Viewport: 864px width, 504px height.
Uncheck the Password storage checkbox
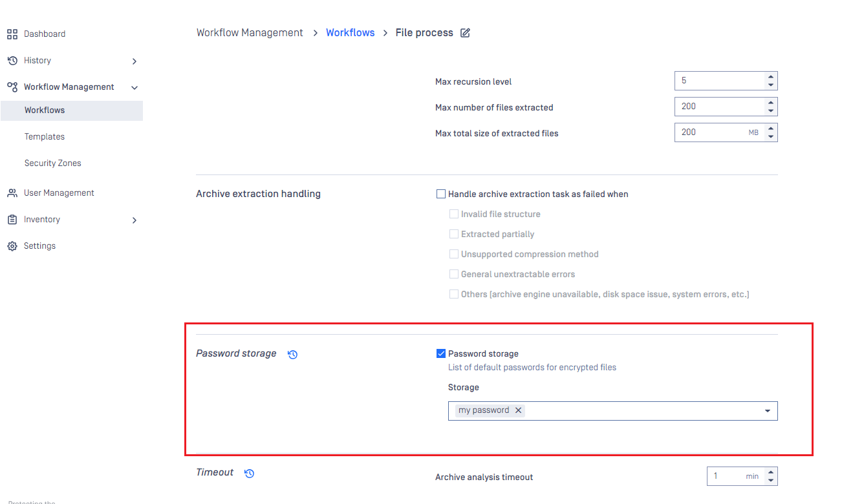click(441, 353)
